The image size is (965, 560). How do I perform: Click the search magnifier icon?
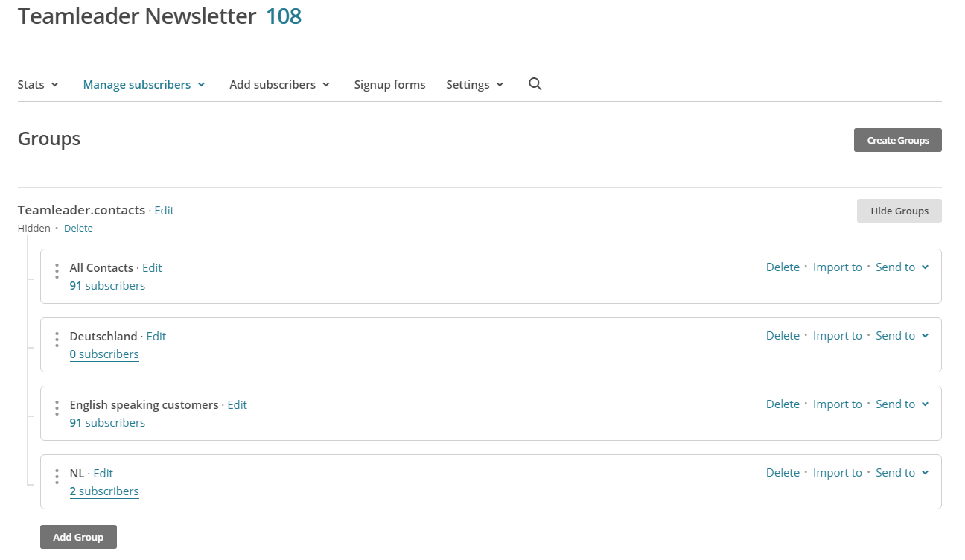pyautogui.click(x=535, y=84)
